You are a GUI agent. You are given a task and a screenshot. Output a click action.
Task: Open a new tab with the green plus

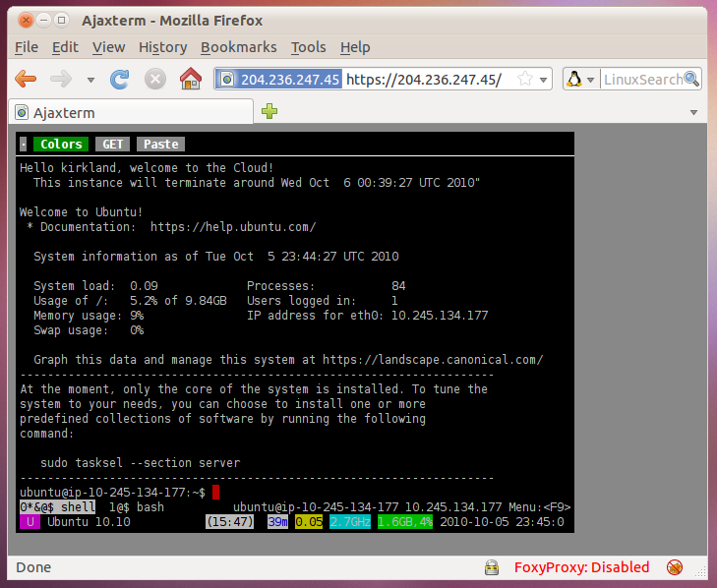269,111
